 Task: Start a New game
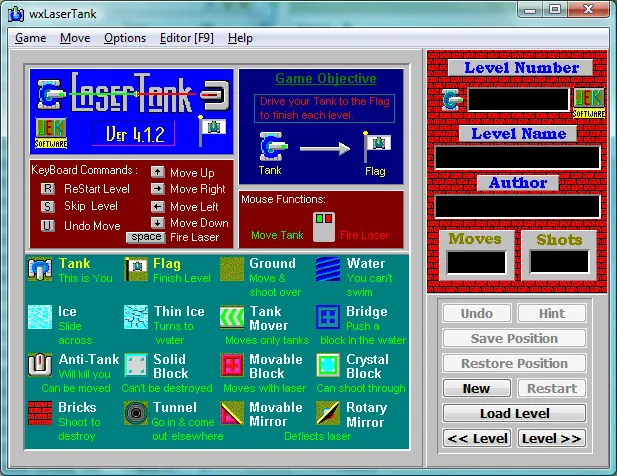point(477,388)
